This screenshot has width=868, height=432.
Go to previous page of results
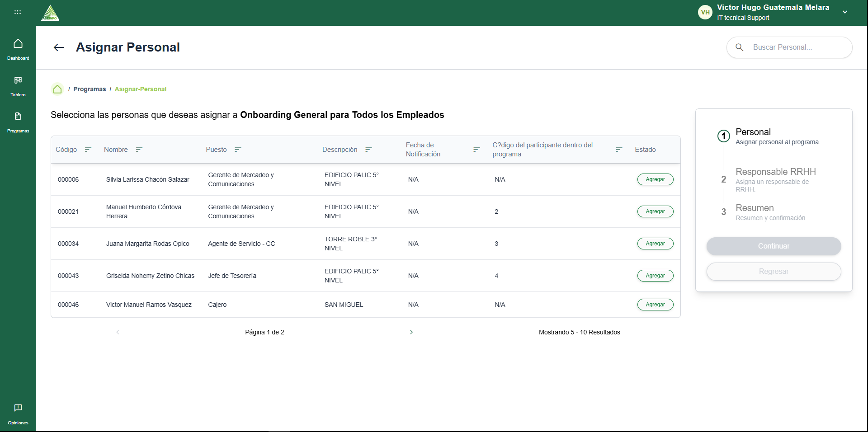[118, 332]
